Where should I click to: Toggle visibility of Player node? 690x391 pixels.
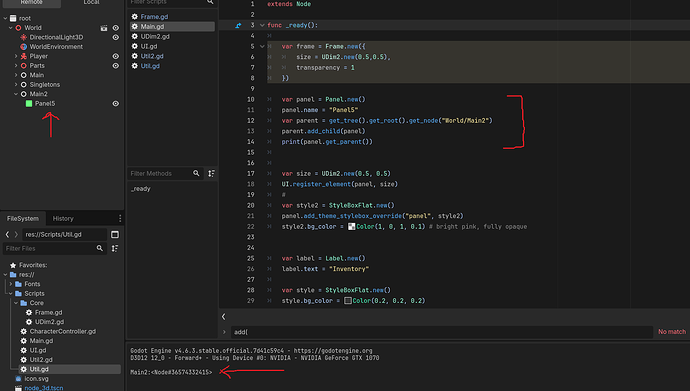click(x=116, y=56)
